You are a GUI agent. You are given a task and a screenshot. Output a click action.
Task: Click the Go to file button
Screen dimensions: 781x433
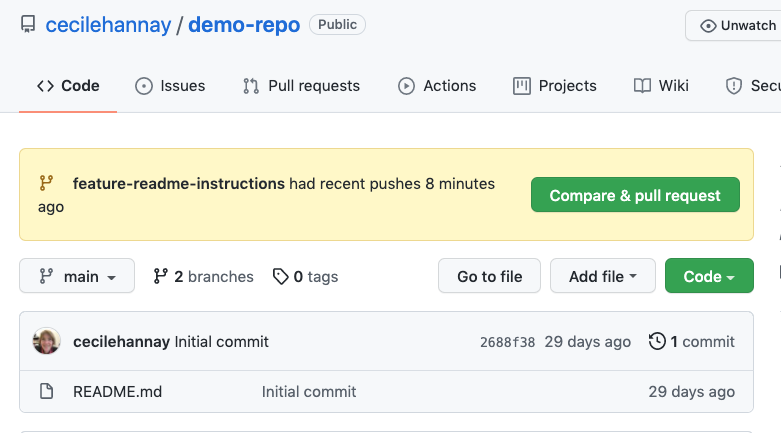(489, 276)
